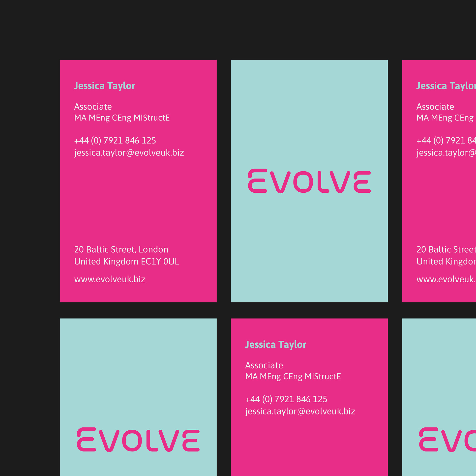Viewport: 476px width, 476px height.
Task: Click EVOLVE logo on the top-middle teal card
Action: [309, 181]
